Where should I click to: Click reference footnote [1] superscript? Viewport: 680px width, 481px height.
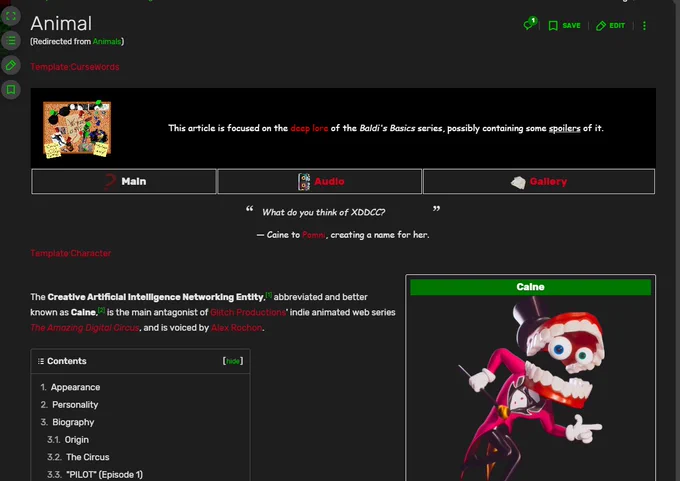(x=269, y=295)
